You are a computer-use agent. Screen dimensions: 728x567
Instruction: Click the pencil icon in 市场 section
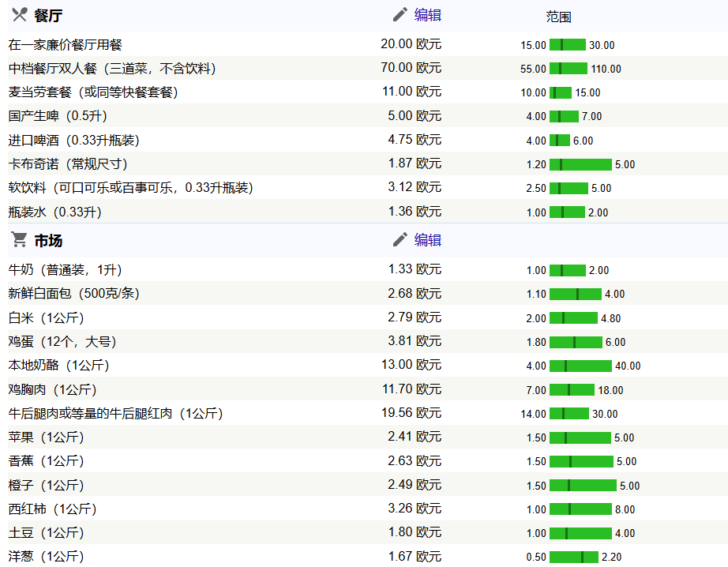point(400,240)
